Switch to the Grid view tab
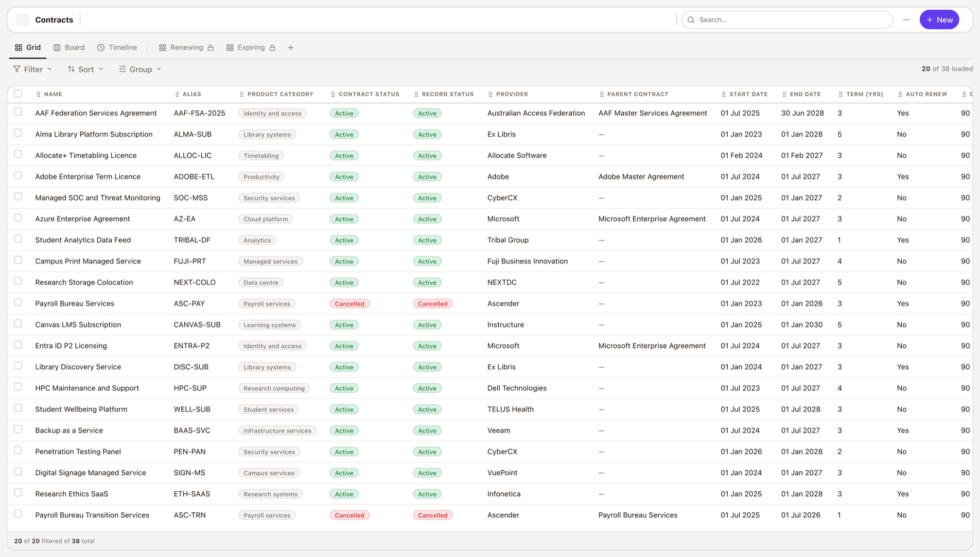The height and width of the screenshot is (557, 980). (x=28, y=48)
